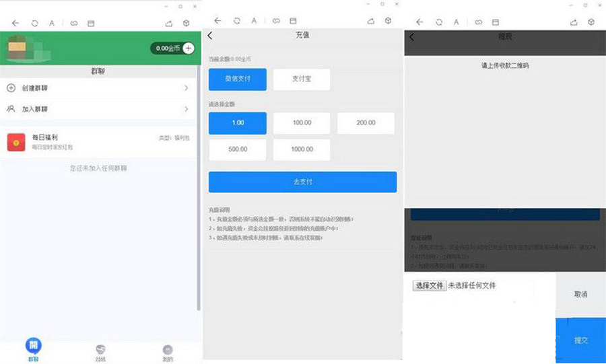Choose 支付宝 as the payment method

click(x=302, y=79)
